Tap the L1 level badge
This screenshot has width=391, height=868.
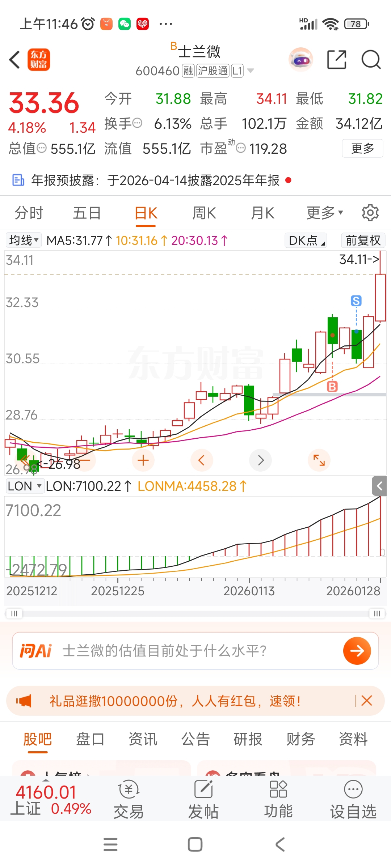(237, 71)
